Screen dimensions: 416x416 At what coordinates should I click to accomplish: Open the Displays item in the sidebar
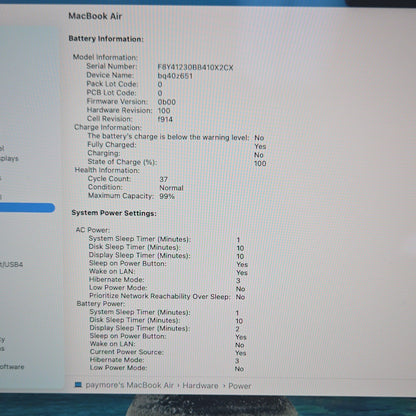(9, 158)
